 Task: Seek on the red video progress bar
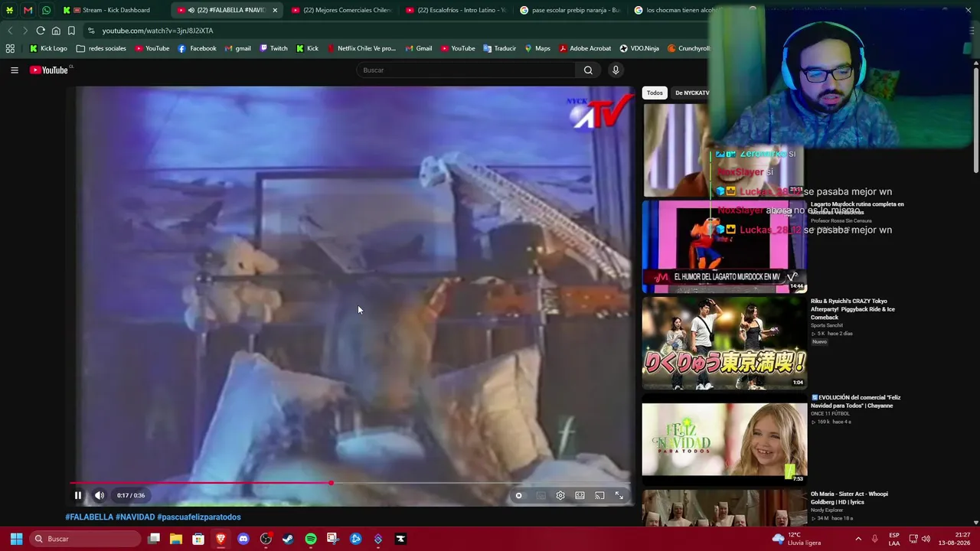pos(351,483)
